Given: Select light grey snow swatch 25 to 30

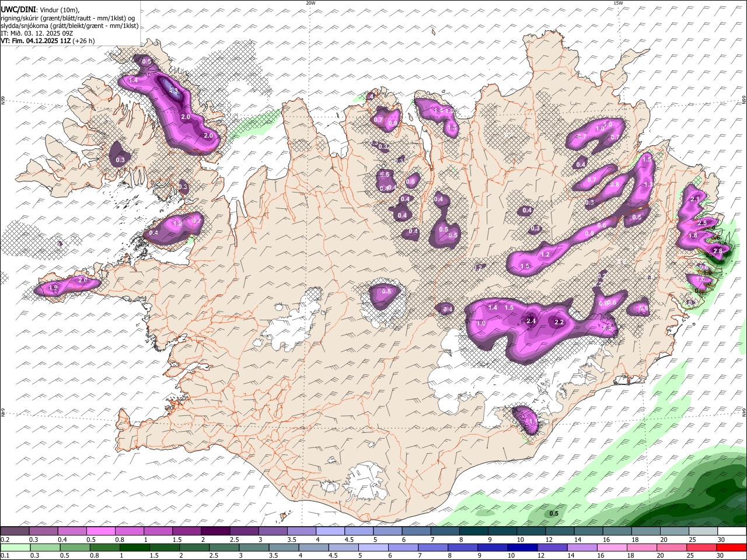Looking at the screenshot, I should click(x=703, y=531).
